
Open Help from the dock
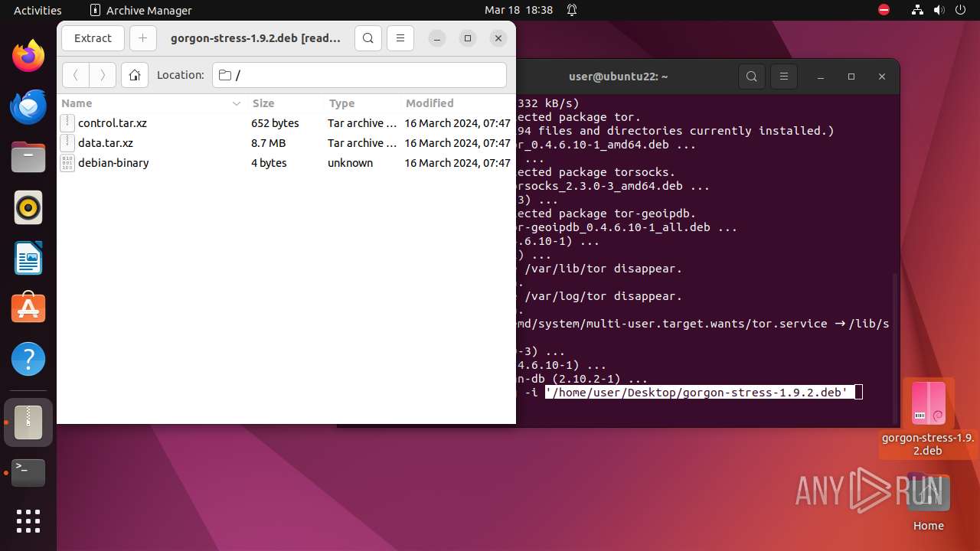click(28, 359)
